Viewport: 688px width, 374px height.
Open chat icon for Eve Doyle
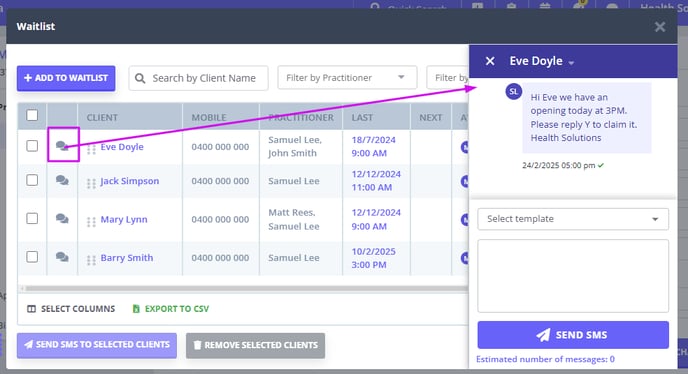coord(62,146)
